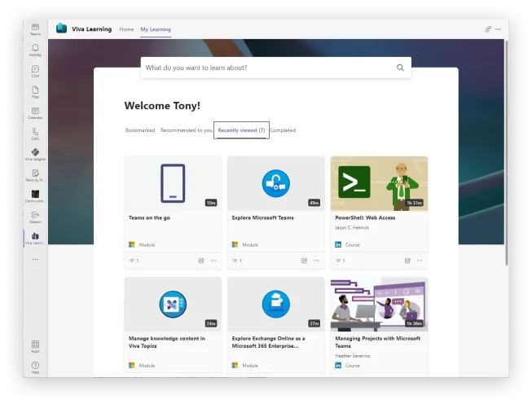Copy link icon in top-right header
532x404 pixels.
coord(488,29)
